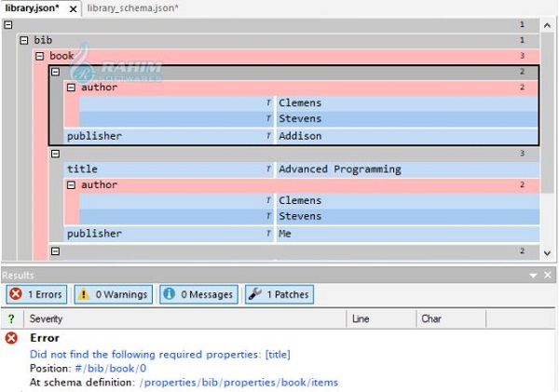559x392 pixels.
Task: Select the second Clemens value under Advanced Programming
Action: (407, 200)
